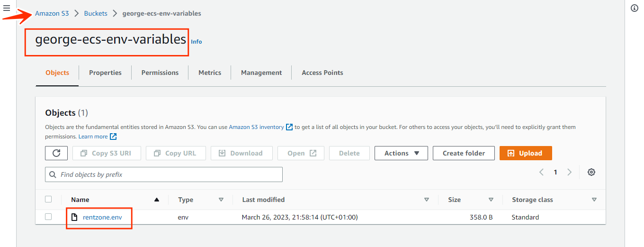
Task: Open the rentzone.env object link
Action: (x=102, y=217)
